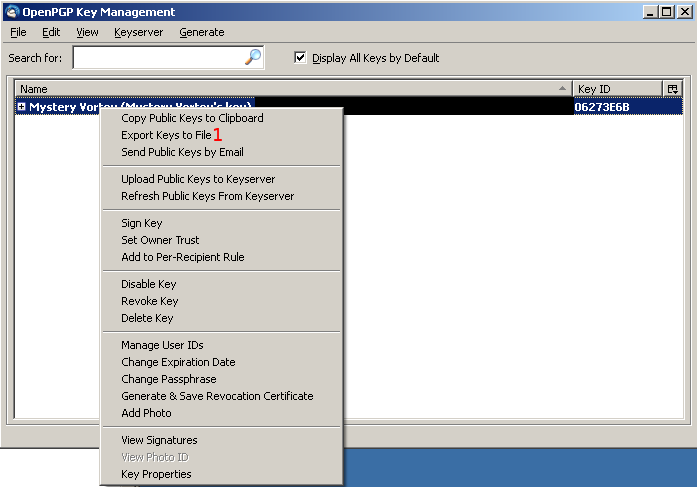Sort by the Key ID column header

(x=617, y=89)
